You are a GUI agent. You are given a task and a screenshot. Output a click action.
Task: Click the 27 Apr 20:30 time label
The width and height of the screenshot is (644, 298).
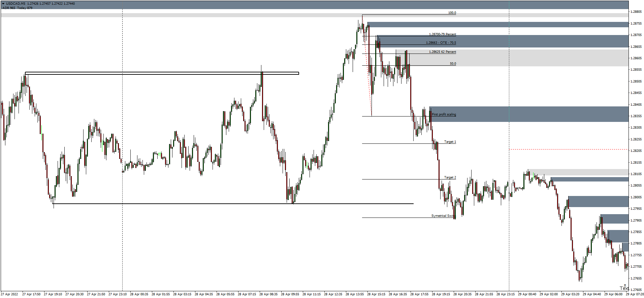tap(74, 294)
